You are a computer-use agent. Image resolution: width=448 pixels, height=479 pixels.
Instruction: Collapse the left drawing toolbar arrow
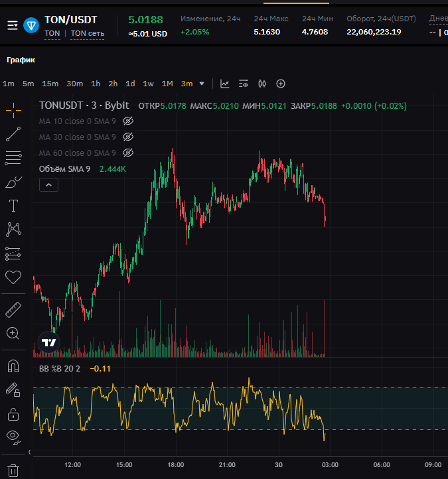click(30, 452)
